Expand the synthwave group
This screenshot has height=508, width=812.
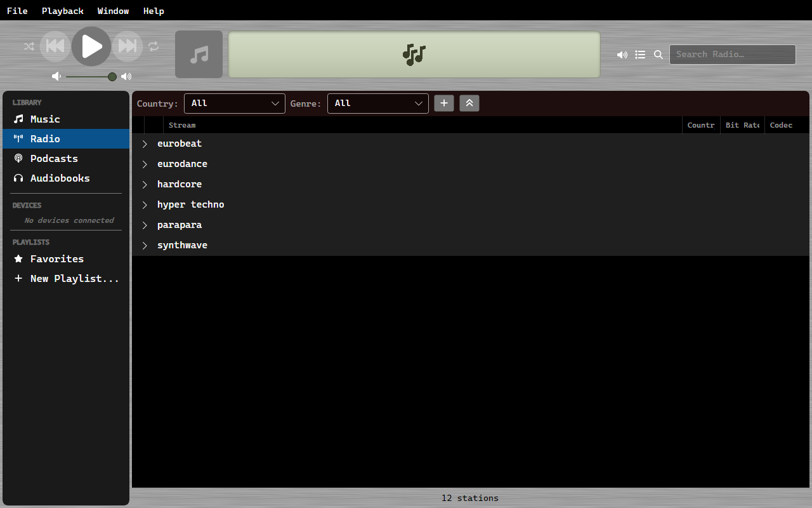[145, 246]
